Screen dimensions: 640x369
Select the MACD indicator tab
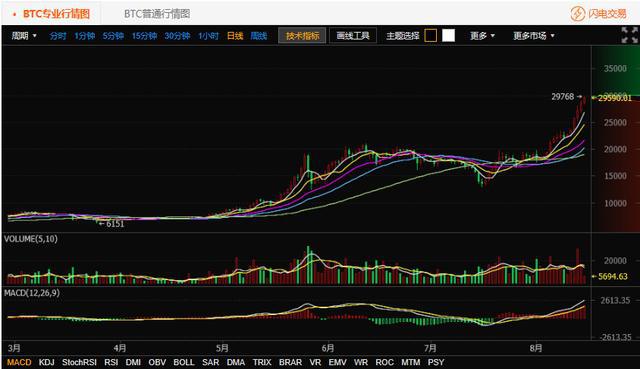(x=19, y=362)
